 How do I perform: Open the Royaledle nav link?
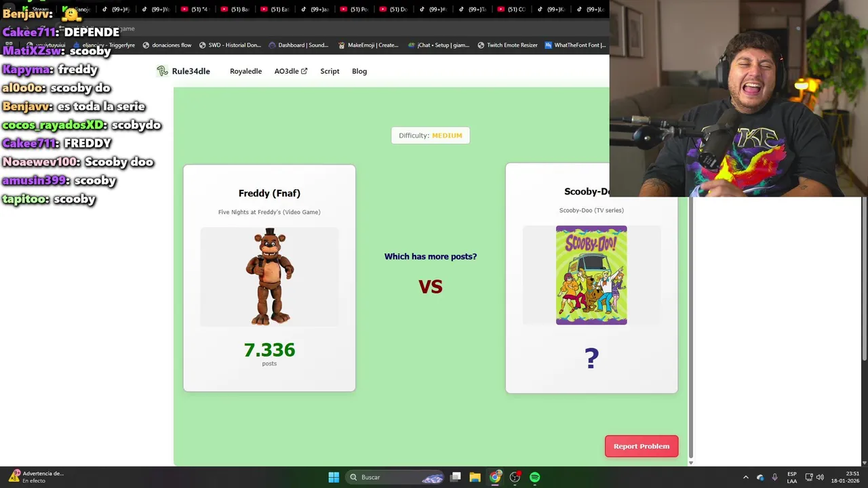(x=245, y=71)
